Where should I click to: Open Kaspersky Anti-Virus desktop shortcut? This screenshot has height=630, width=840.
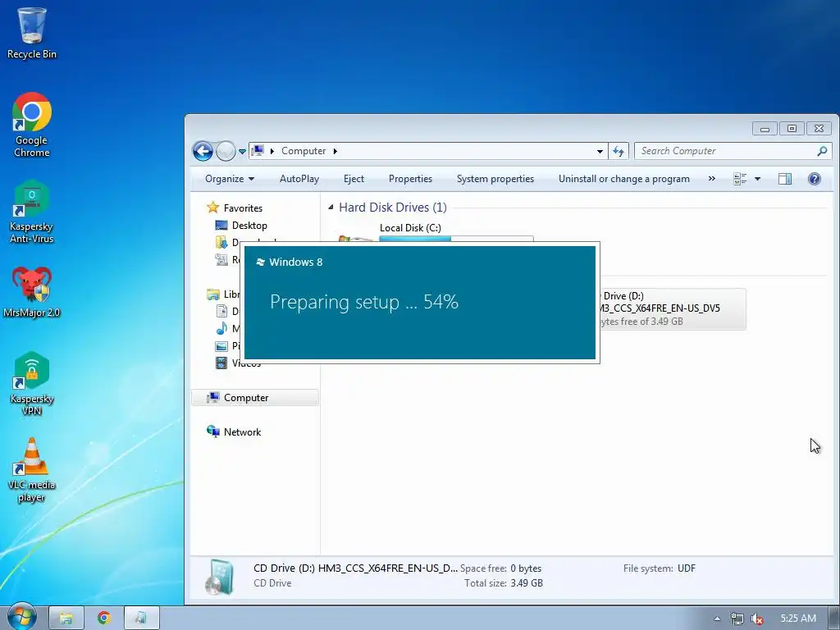point(32,212)
